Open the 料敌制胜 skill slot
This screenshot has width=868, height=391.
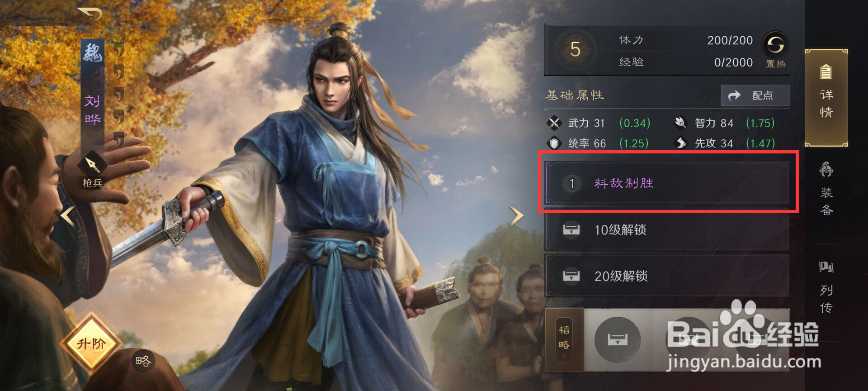point(667,183)
